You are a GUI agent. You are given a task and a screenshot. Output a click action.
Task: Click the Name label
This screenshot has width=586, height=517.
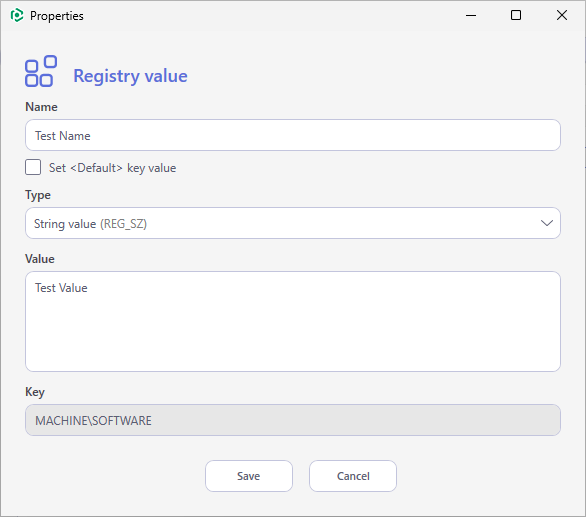tap(41, 107)
